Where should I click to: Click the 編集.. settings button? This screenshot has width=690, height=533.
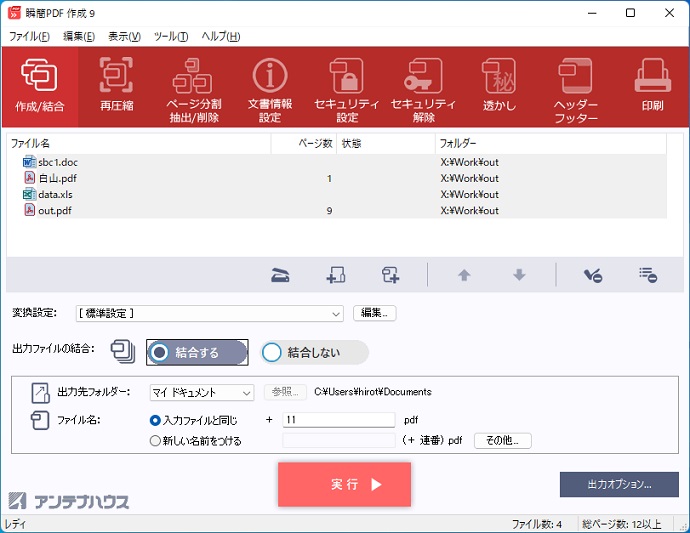coord(374,313)
